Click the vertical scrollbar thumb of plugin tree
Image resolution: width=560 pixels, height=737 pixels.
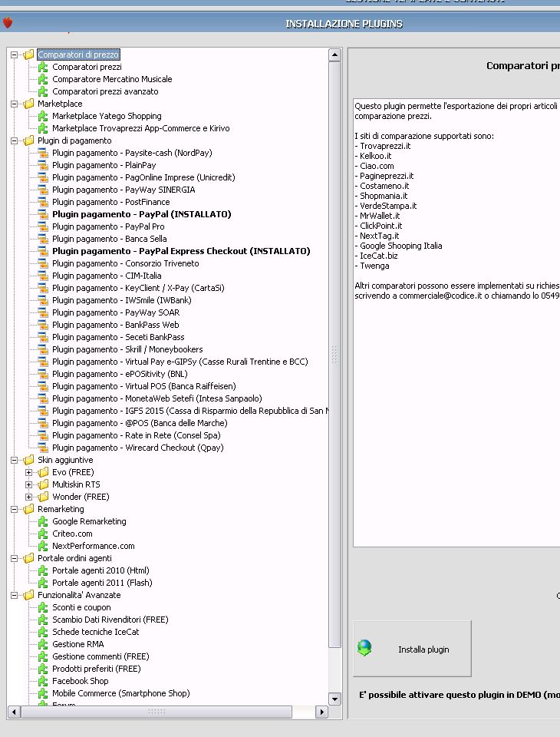pos(334,355)
